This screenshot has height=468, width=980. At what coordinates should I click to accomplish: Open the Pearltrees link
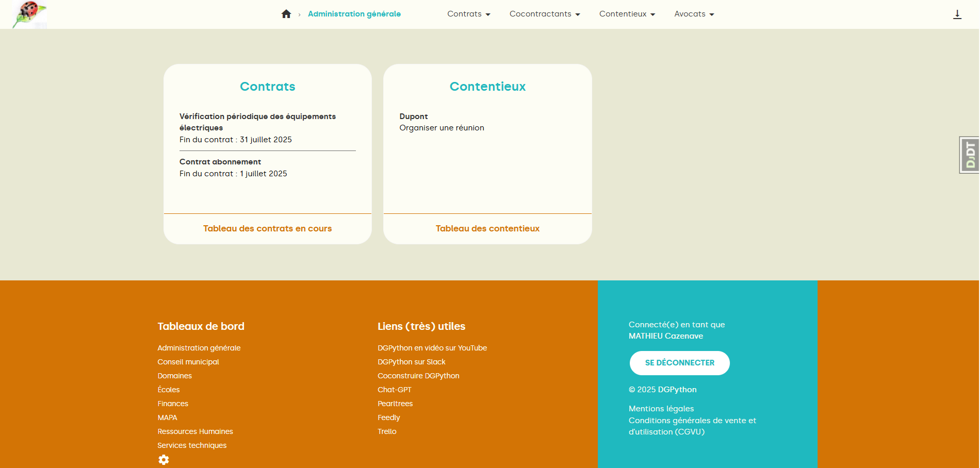(x=395, y=404)
